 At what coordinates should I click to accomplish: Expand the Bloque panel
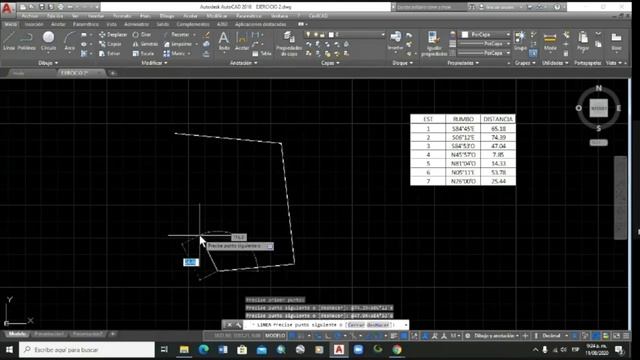pyautogui.click(x=402, y=63)
